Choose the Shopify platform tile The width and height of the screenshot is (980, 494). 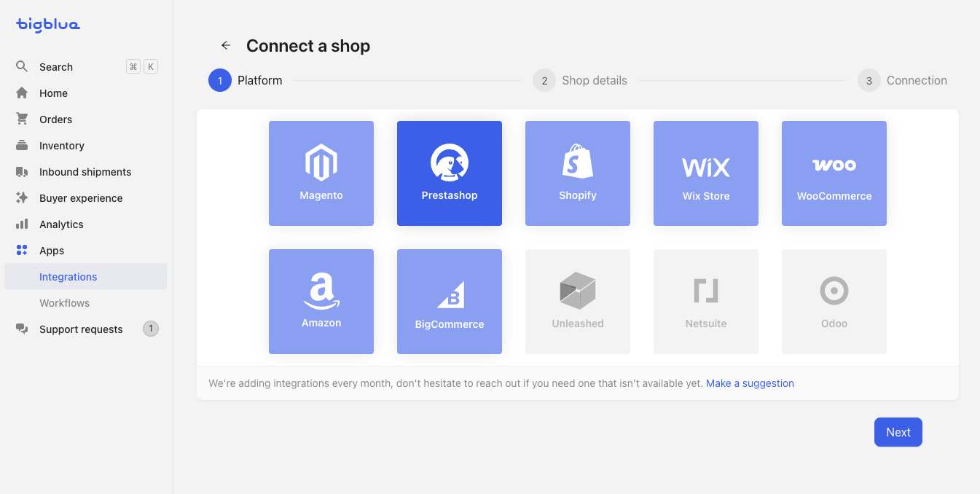click(578, 173)
